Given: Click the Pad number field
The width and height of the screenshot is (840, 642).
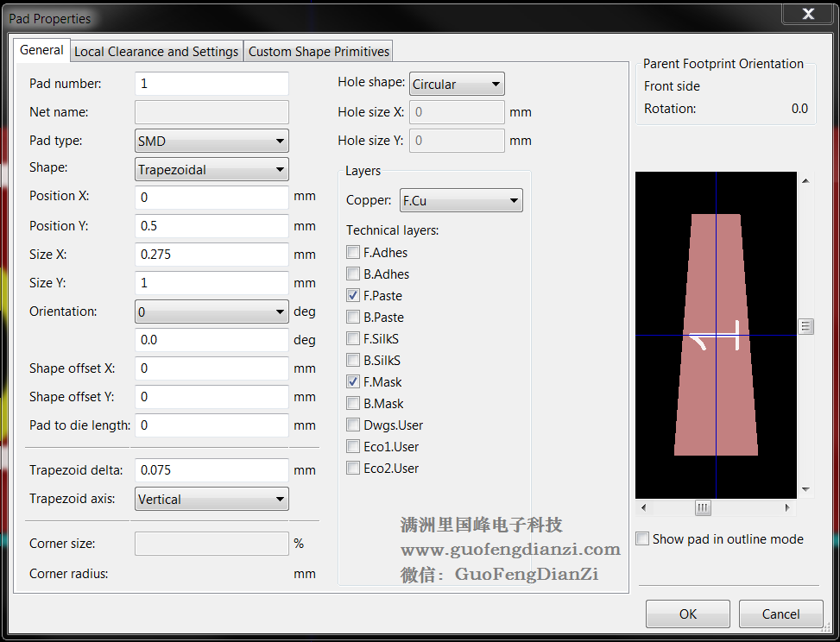Looking at the screenshot, I should tap(212, 84).
